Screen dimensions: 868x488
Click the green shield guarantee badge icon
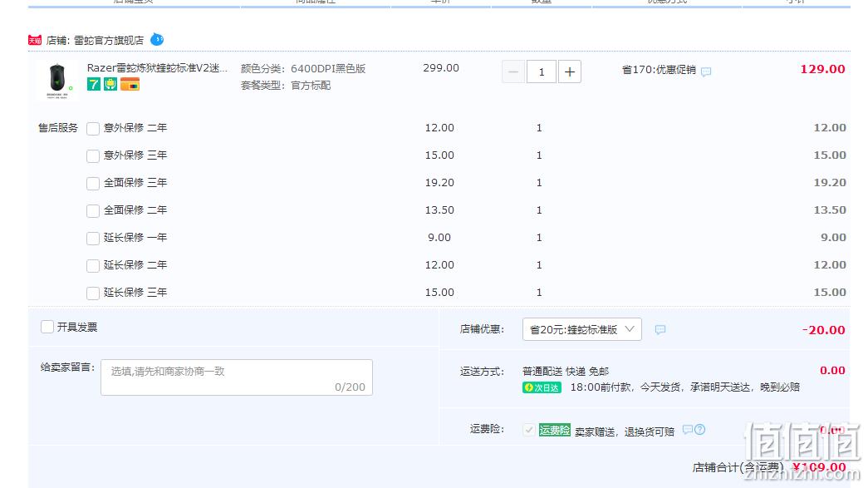(x=110, y=84)
